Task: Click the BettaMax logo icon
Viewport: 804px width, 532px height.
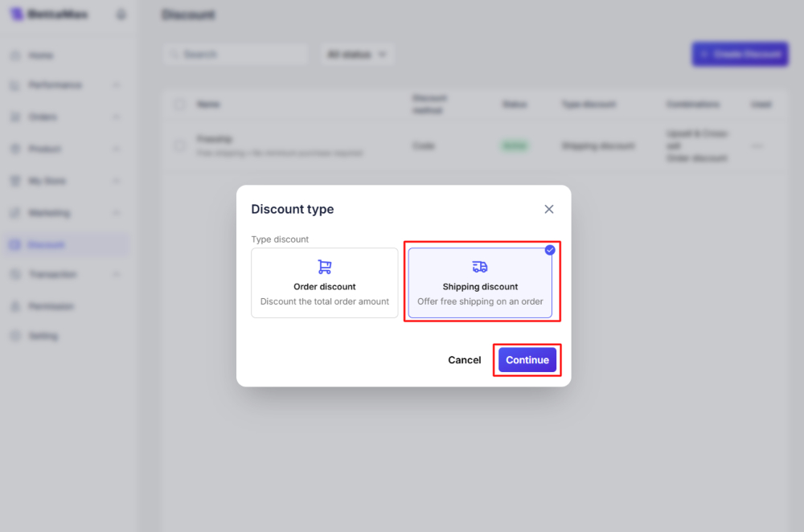Action: point(16,14)
